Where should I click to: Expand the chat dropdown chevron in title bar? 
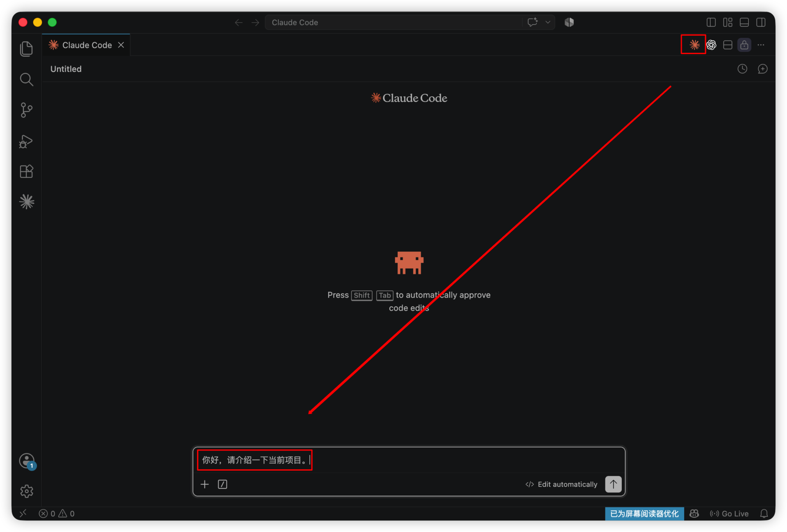point(548,22)
